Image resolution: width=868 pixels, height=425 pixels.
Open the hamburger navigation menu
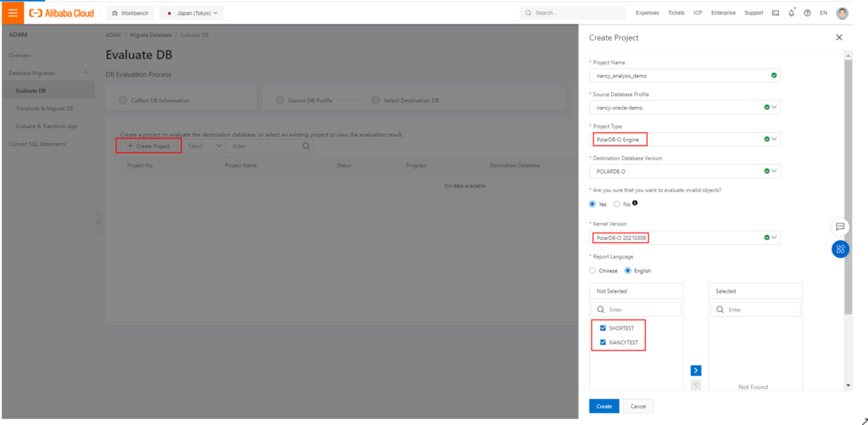[13, 13]
